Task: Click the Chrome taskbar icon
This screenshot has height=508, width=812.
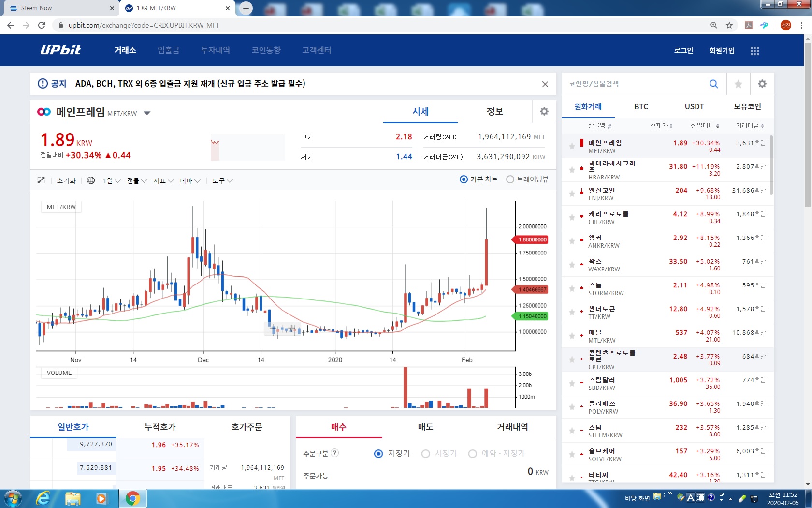Action: point(132,498)
